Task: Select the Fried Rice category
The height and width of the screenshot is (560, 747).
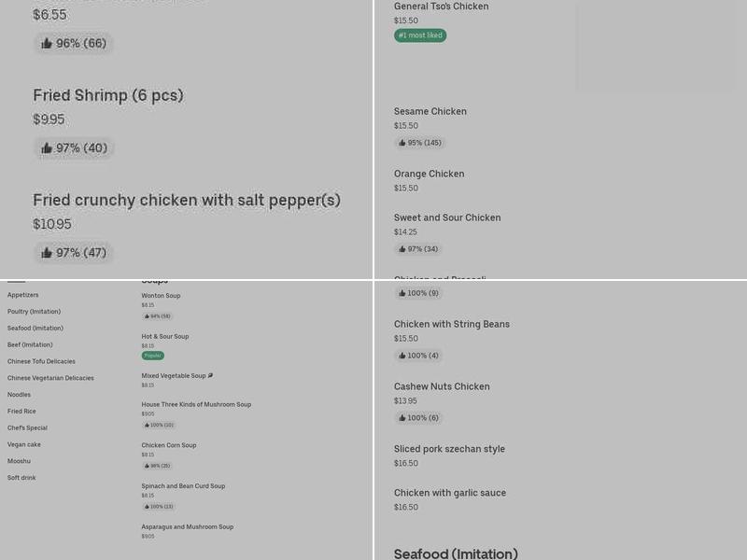Action: point(21,412)
